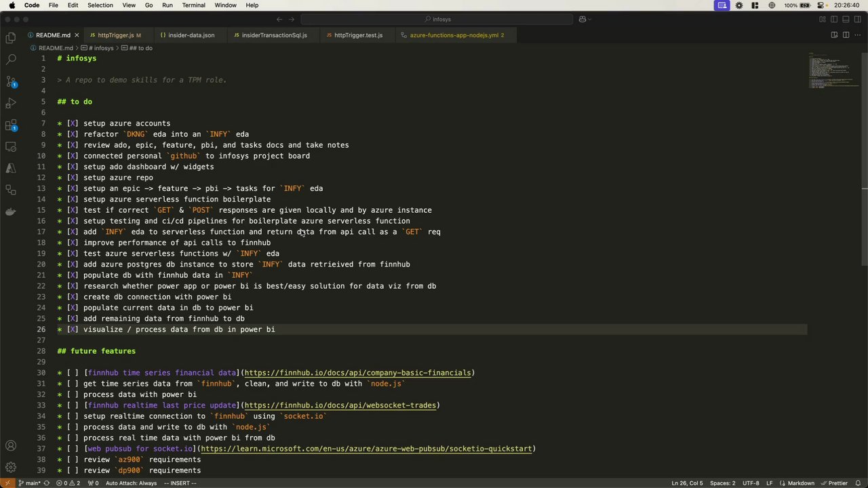Image resolution: width=868 pixels, height=488 pixels.
Task: Open the Docker view in activity bar
Action: coord(11,211)
